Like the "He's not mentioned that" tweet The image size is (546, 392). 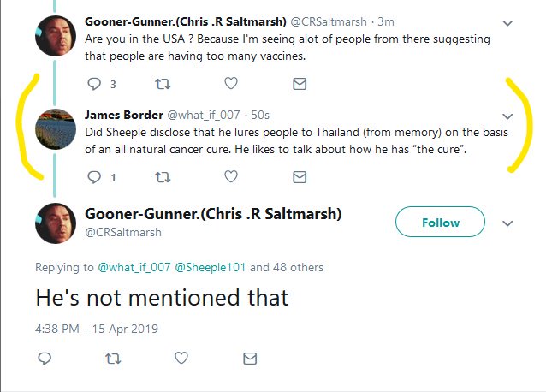tap(181, 358)
